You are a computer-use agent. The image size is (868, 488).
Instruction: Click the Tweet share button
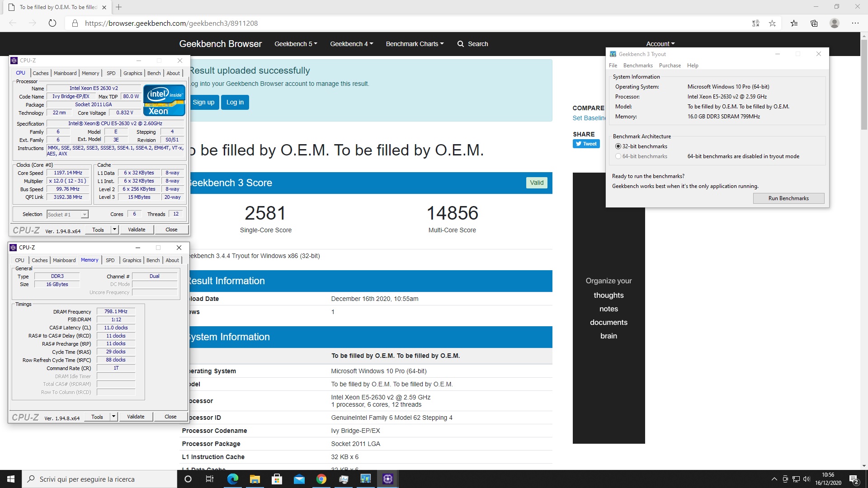coord(586,144)
